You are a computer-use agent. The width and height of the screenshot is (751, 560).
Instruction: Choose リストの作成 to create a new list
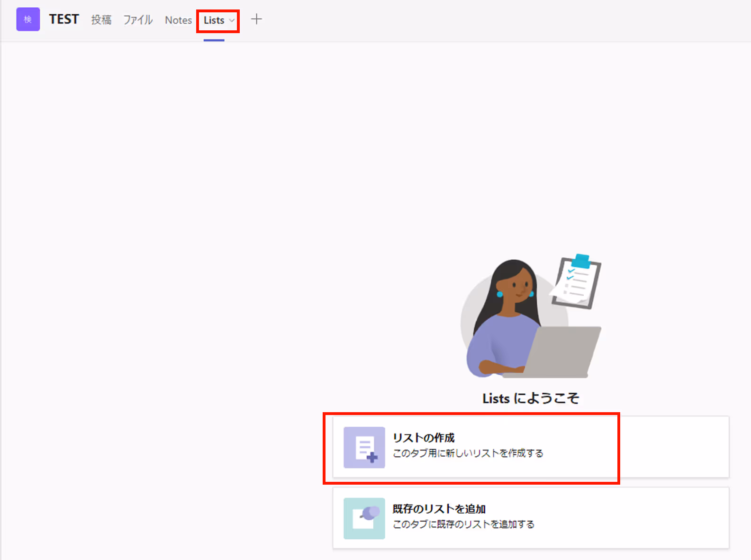531,447
